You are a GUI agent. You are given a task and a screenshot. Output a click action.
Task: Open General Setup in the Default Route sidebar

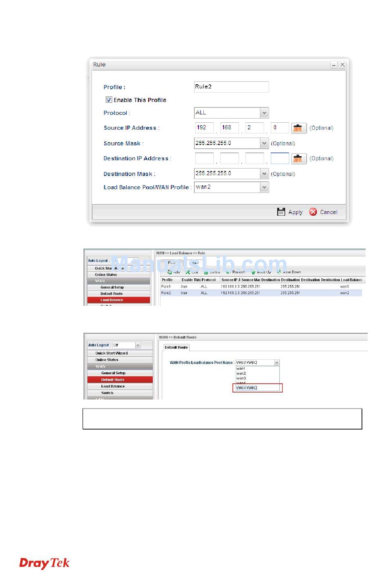(x=120, y=373)
